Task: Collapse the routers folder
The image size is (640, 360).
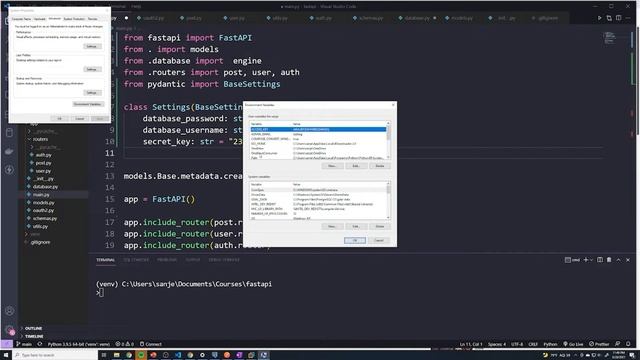Action: pyautogui.click(x=40, y=139)
